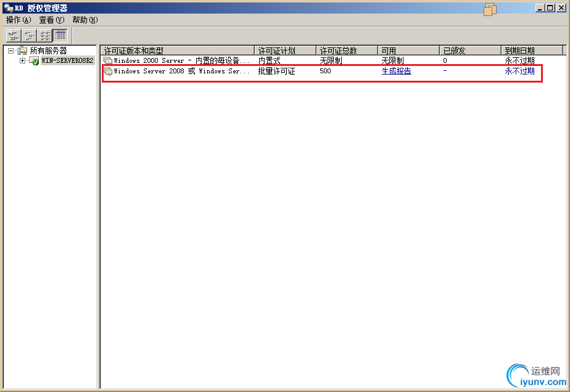The image size is (570, 392).
Task: Click 无限制 in the 可用 column
Action: pyautogui.click(x=392, y=60)
